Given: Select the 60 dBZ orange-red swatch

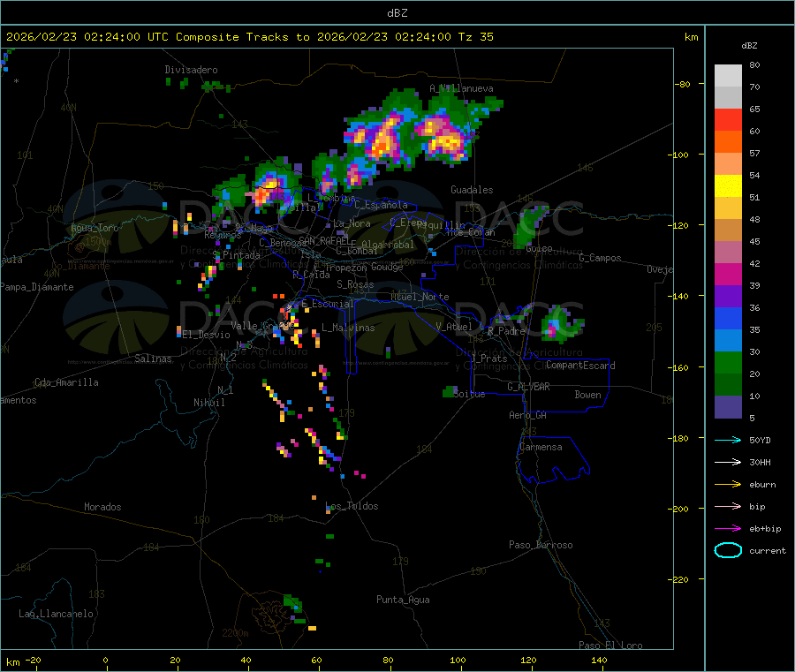Looking at the screenshot, I should tap(728, 141).
